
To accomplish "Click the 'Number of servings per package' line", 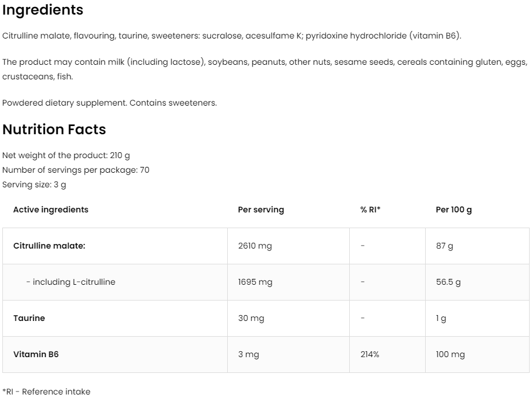I will [x=76, y=170].
